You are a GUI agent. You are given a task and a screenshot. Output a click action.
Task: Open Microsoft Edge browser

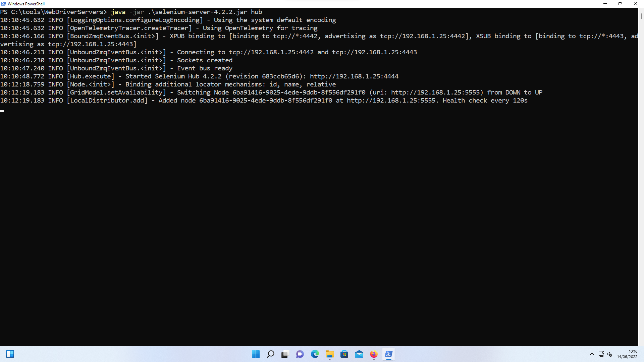(315, 354)
